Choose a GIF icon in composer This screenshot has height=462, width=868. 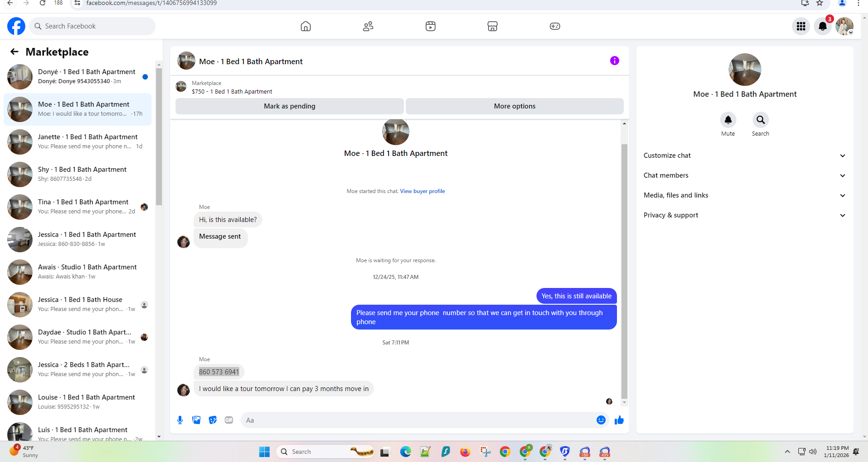tap(229, 420)
